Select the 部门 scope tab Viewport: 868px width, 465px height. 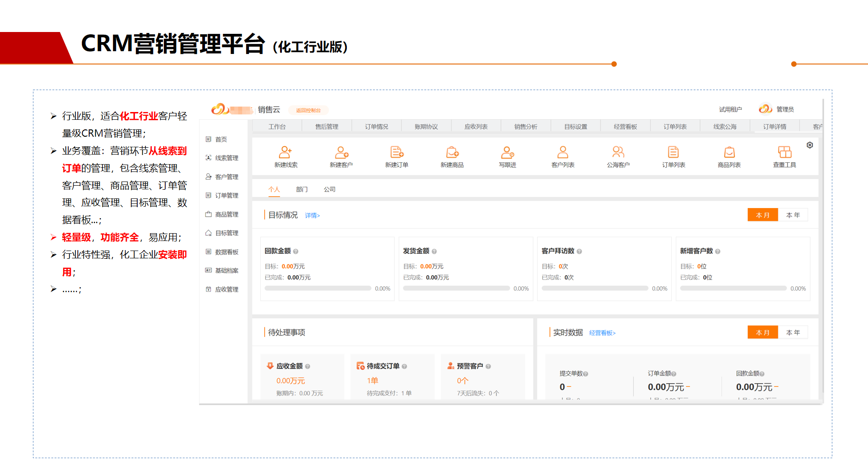302,189
